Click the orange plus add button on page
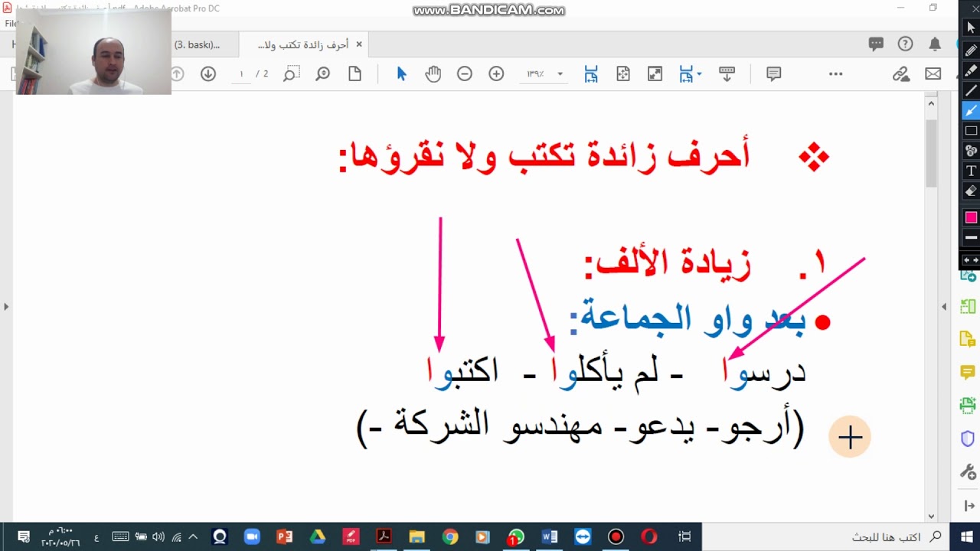This screenshot has height=551, width=980. 850,437
